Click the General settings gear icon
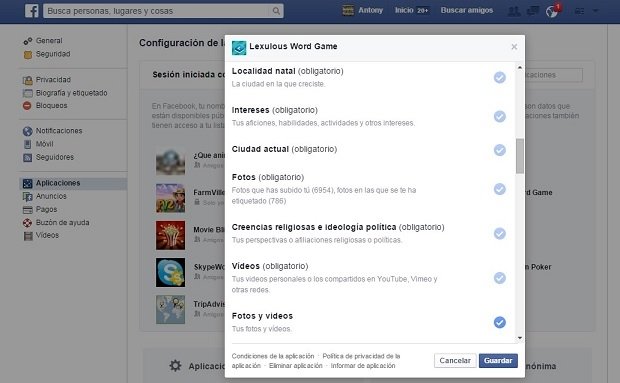 coord(27,41)
